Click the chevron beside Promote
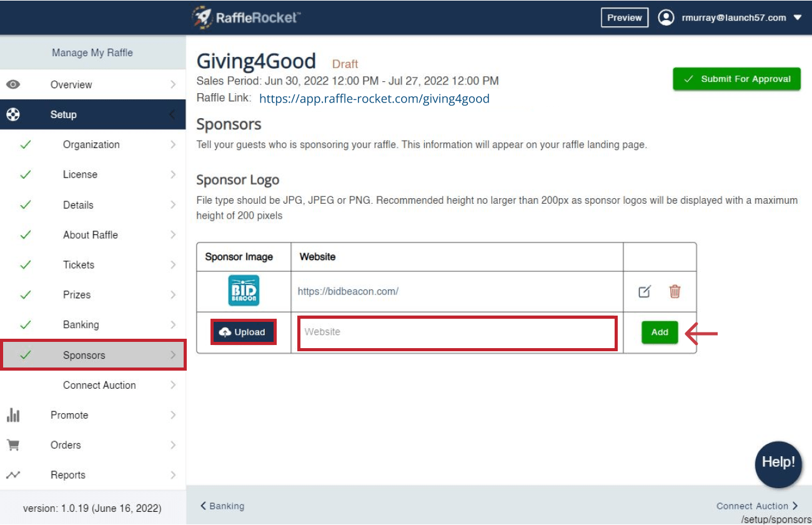 point(173,415)
